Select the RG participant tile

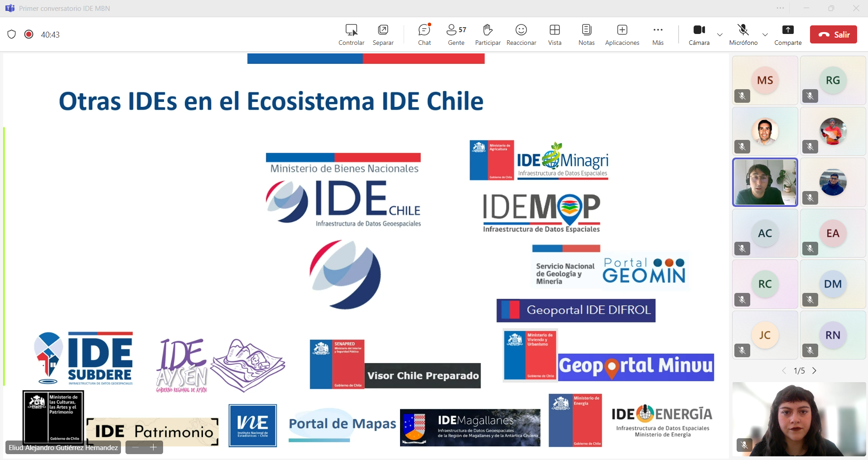pyautogui.click(x=833, y=80)
